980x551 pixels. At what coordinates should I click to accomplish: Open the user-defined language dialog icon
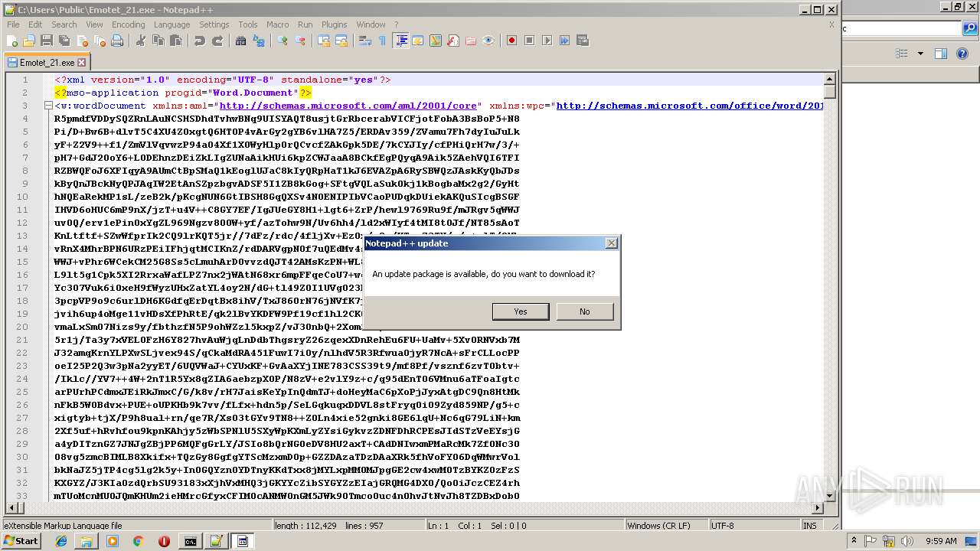pyautogui.click(x=417, y=41)
